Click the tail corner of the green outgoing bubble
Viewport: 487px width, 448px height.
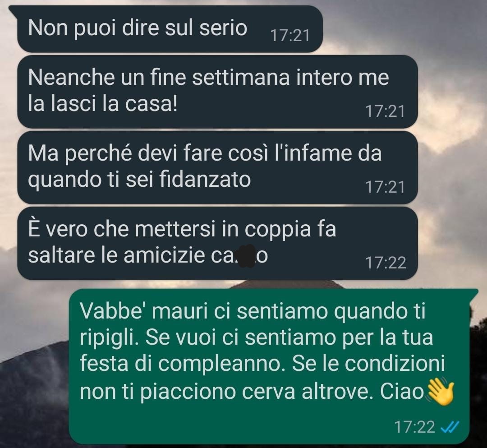473,292
